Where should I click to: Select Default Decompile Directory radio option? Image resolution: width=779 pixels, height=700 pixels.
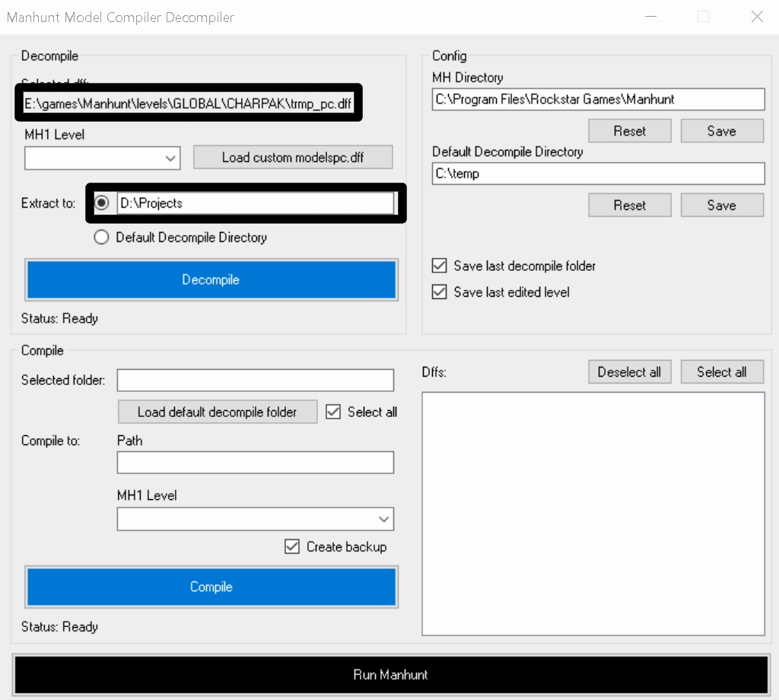coord(101,237)
